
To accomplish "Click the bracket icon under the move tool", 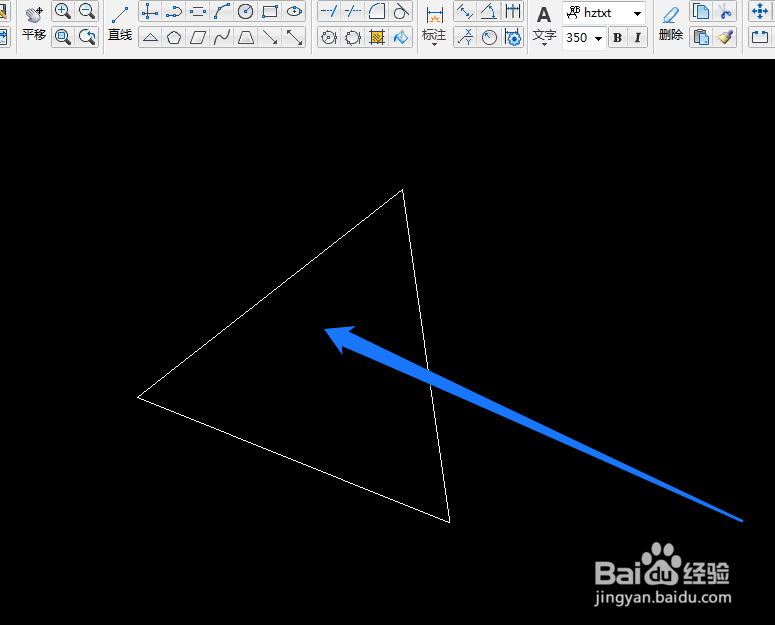I will click(x=760, y=37).
